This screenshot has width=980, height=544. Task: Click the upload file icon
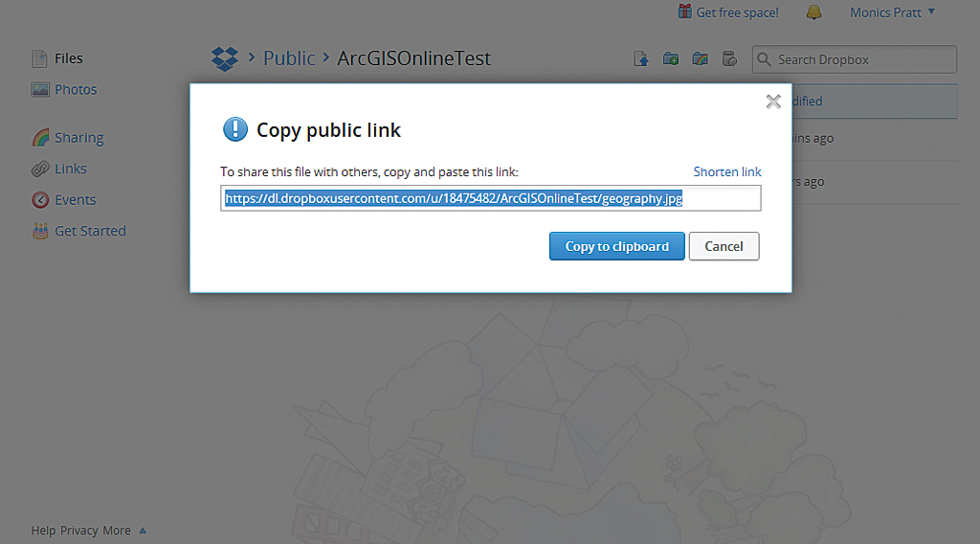[x=642, y=59]
